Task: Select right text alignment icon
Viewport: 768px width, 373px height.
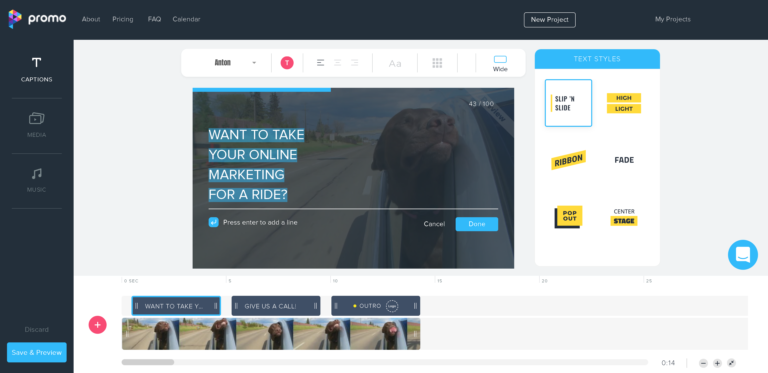Action: pyautogui.click(x=354, y=63)
